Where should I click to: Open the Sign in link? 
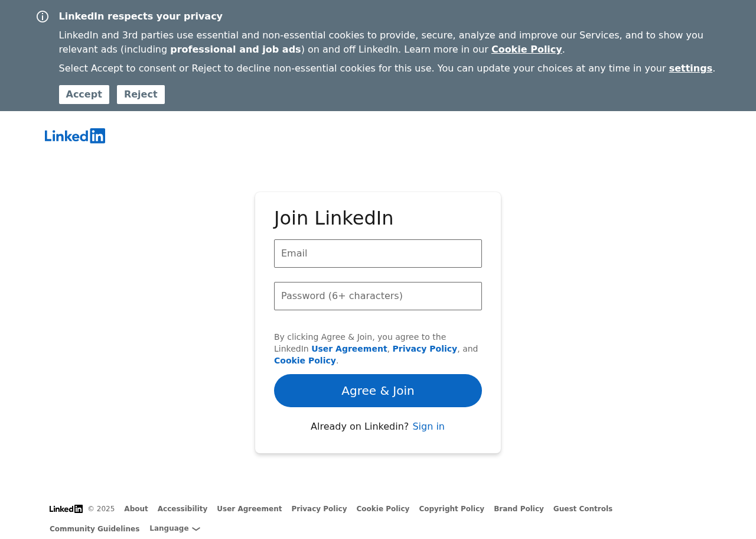pyautogui.click(x=428, y=427)
